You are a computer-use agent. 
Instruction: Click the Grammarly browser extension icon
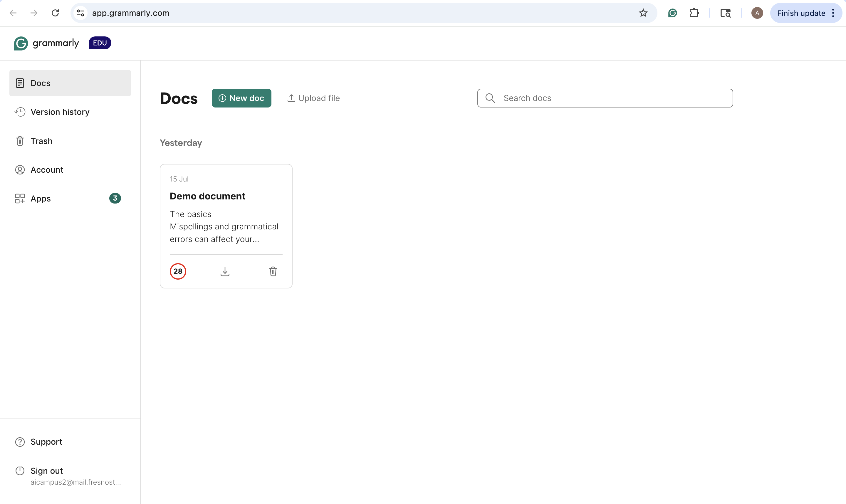tap(672, 13)
